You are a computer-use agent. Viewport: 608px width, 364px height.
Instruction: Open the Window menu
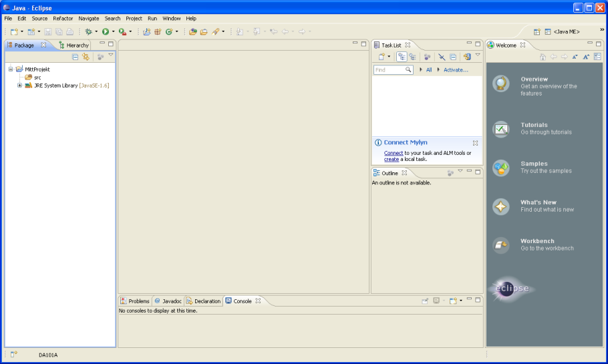(172, 19)
